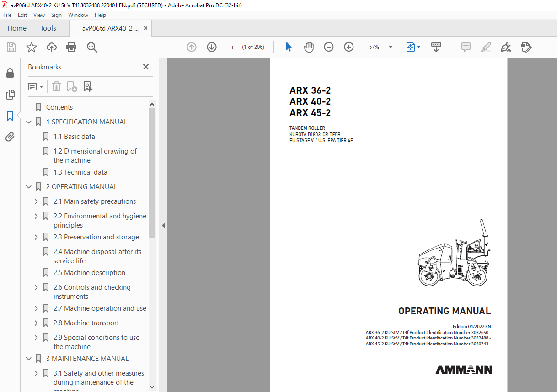Expand 3.1 Safety and other measures
This screenshot has height=392, width=557.
[36, 373]
